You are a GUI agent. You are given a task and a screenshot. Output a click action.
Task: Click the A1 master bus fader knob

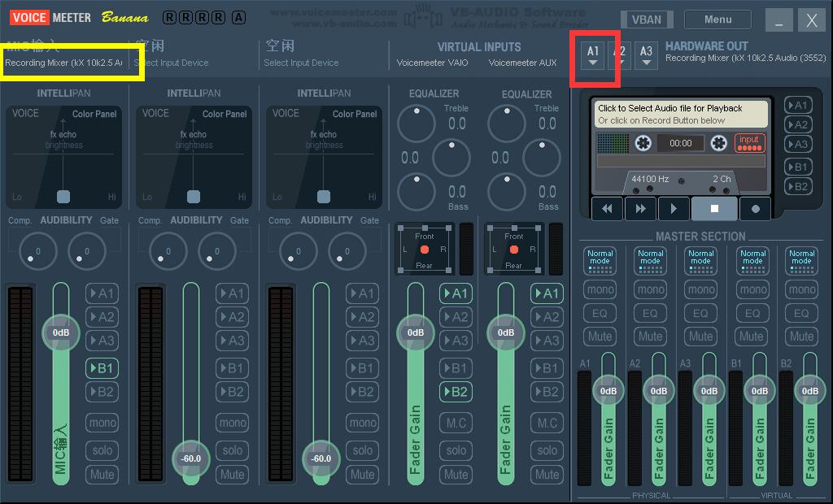608,391
